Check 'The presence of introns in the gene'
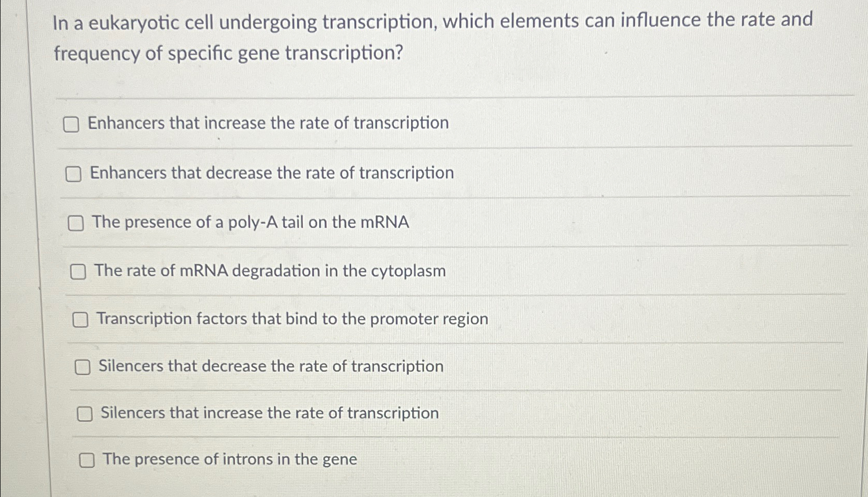The height and width of the screenshot is (497, 868). [87, 459]
